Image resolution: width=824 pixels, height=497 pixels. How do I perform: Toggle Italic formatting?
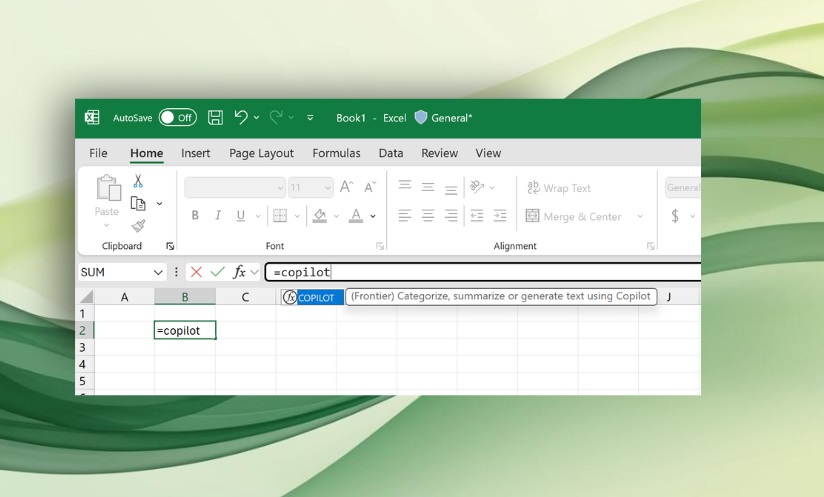tap(217, 216)
